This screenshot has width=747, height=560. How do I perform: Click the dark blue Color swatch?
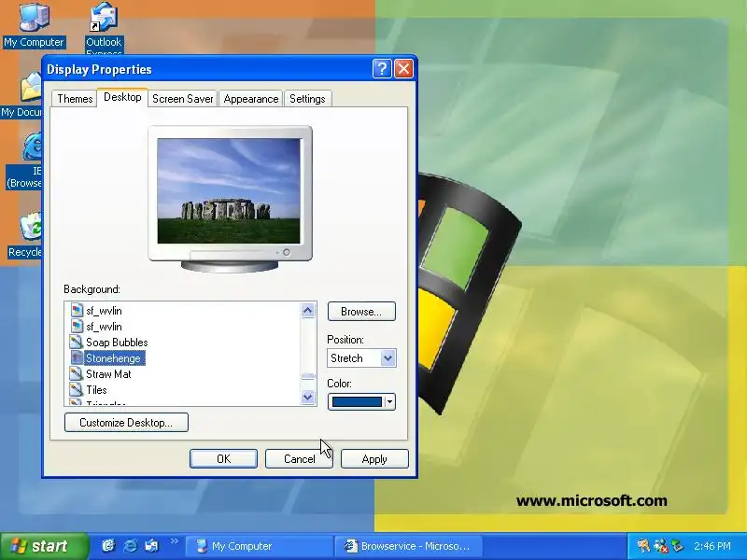[x=357, y=402]
